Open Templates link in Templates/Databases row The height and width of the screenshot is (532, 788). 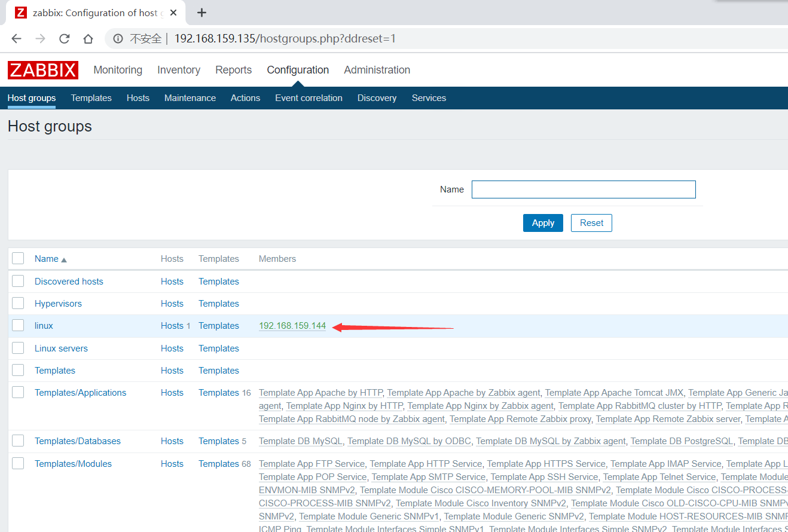tap(219, 441)
